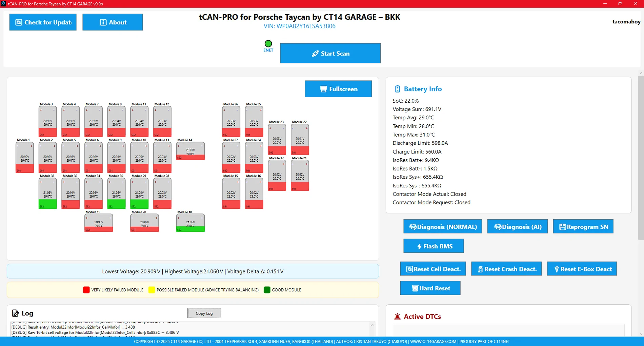Select Module 17 battery tile
Screen dimensions: 644x346
(x=277, y=176)
